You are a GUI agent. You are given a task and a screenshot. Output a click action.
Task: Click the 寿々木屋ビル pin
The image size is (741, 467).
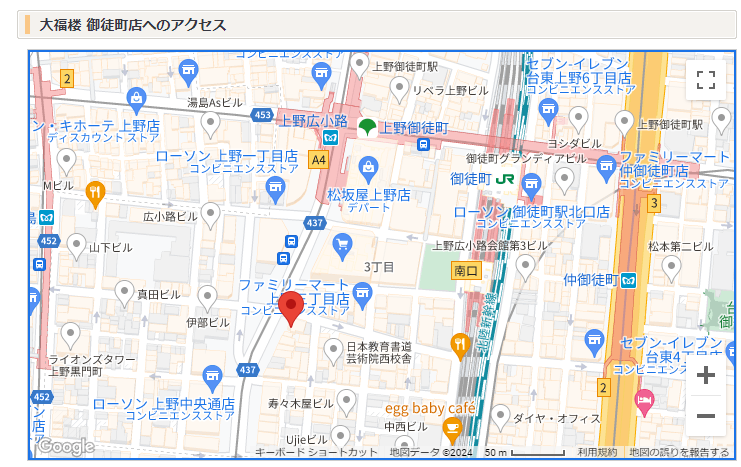(x=346, y=403)
